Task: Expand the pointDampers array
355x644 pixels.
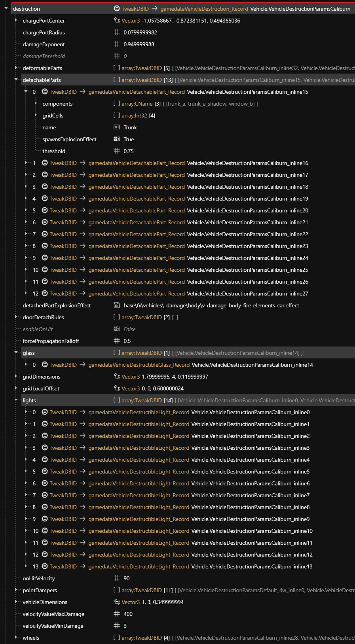Action: tap(16, 590)
